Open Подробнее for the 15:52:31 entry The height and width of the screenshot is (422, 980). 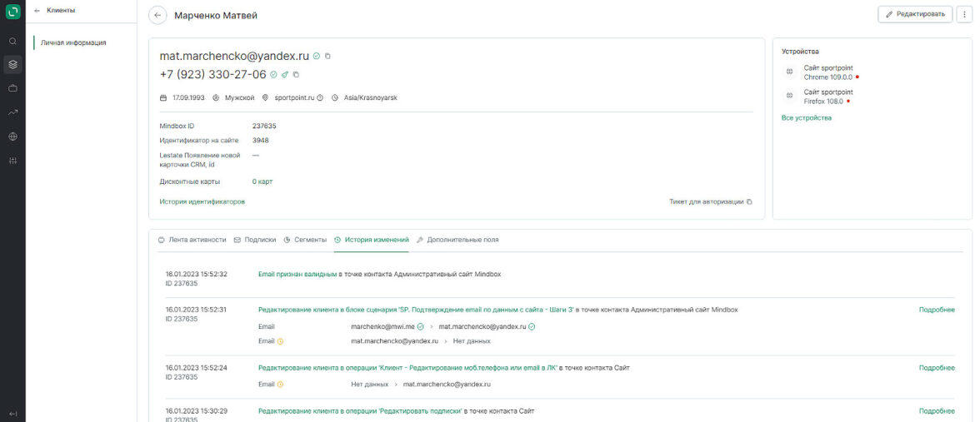click(937, 310)
